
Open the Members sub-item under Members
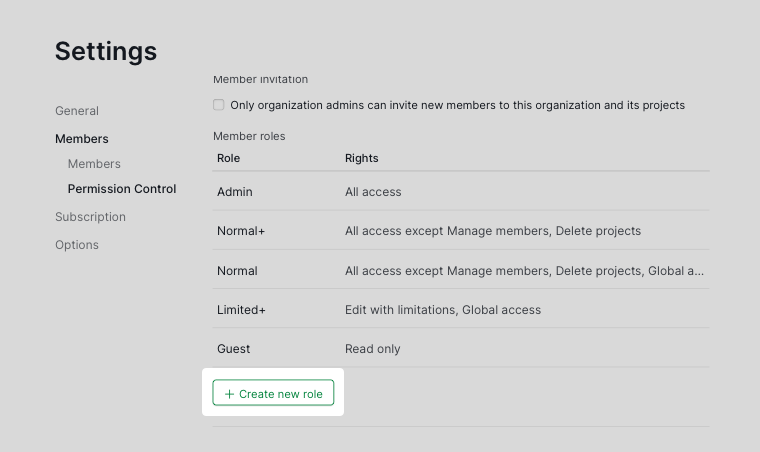click(x=94, y=164)
